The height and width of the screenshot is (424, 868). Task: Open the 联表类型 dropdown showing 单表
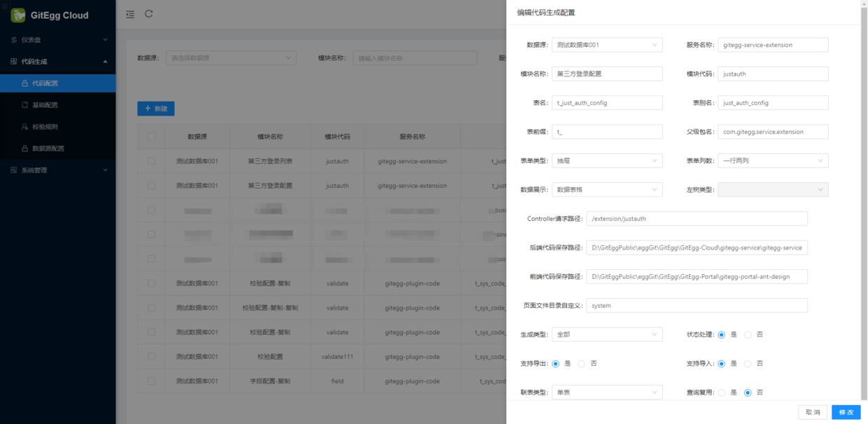coord(607,392)
